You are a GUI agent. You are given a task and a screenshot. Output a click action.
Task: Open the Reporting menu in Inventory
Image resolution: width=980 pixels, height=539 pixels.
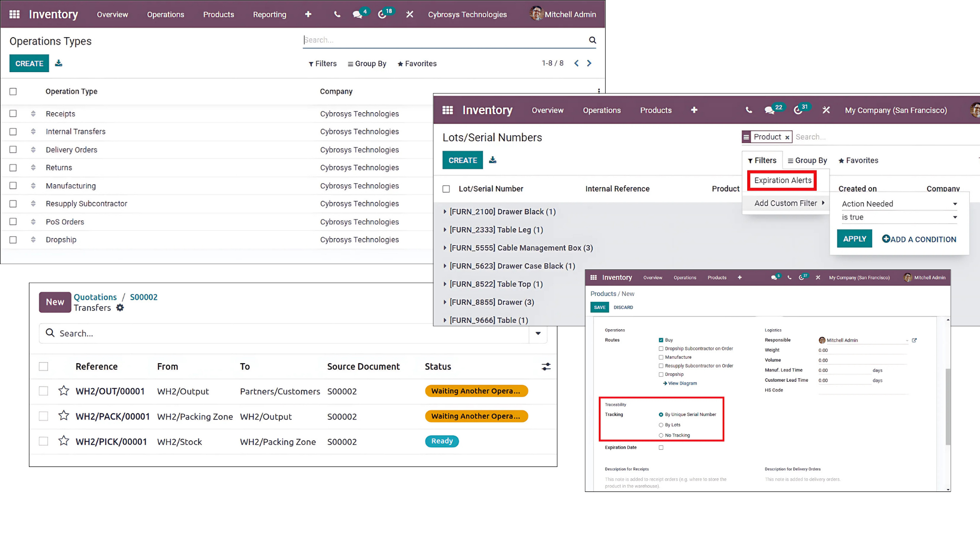coord(269,14)
